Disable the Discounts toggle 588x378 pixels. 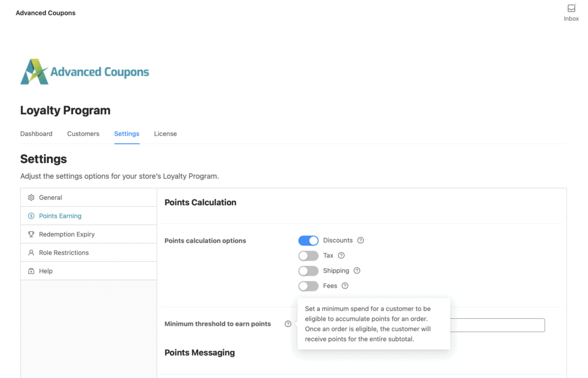click(308, 241)
